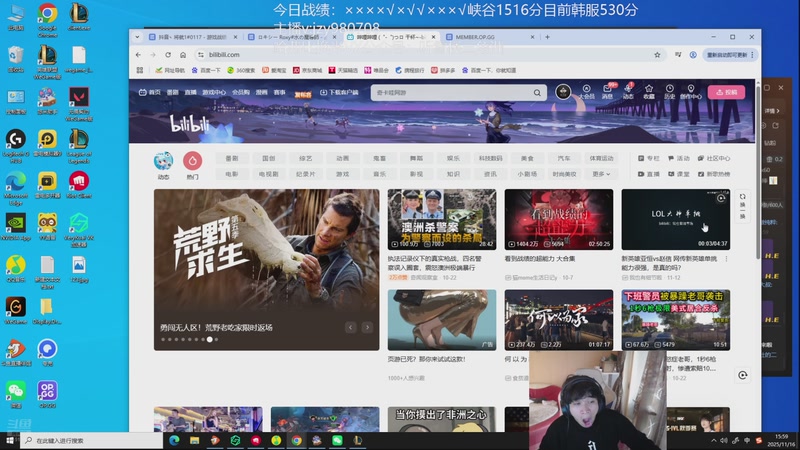Viewport: 800px width, 450px height.
Task: Select the 体育运动 category tag
Action: [x=601, y=158]
